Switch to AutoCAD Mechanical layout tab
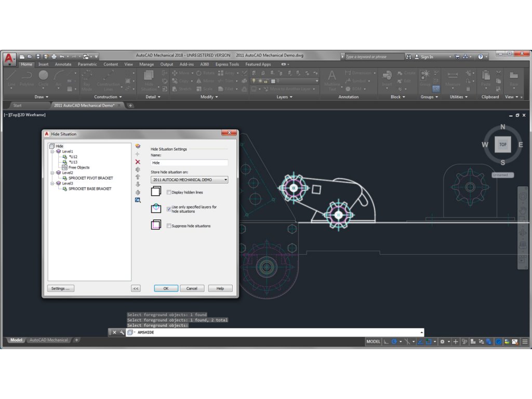 (48, 340)
